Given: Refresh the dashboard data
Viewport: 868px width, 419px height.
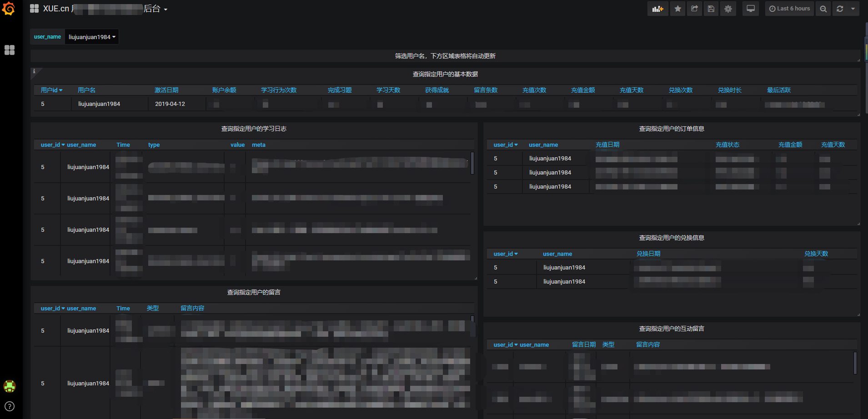Looking at the screenshot, I should [840, 9].
